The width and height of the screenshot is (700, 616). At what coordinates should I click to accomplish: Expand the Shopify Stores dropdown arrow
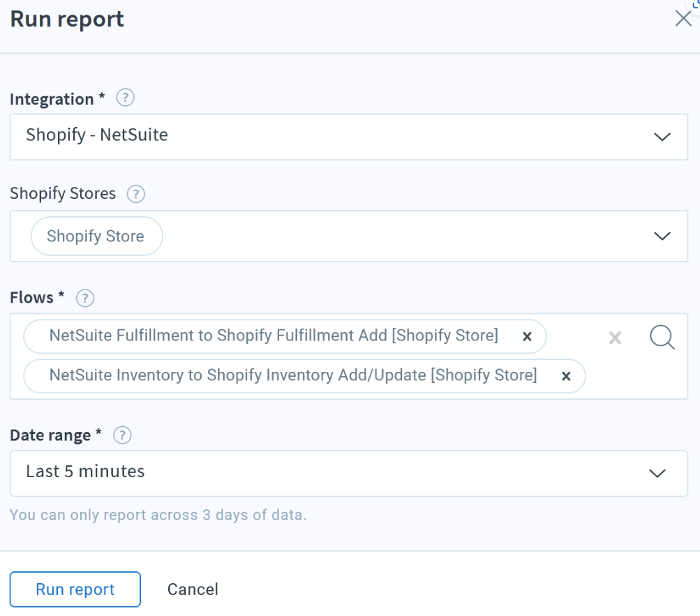click(661, 236)
